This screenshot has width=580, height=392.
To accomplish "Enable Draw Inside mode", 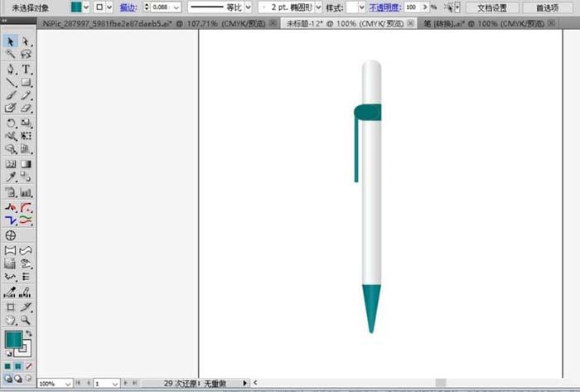I will tap(28, 378).
